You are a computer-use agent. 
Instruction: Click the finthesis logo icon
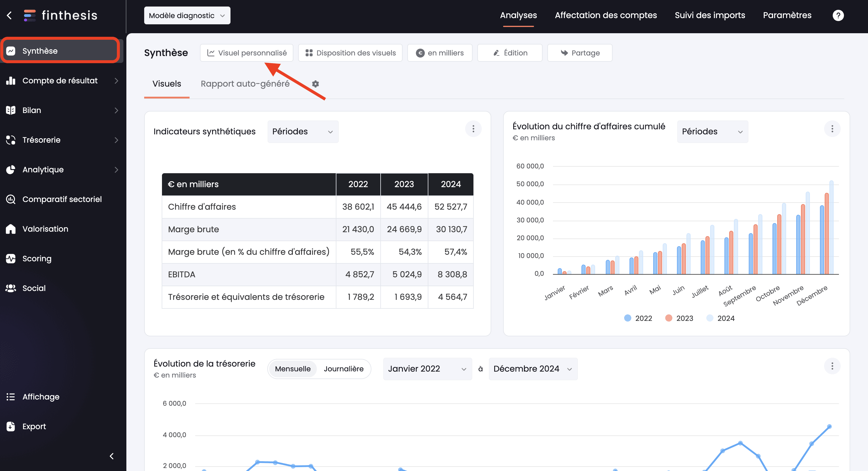point(30,15)
